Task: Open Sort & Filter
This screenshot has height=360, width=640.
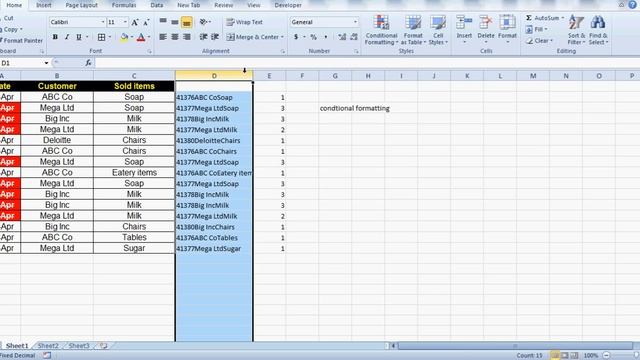Action: click(576, 30)
